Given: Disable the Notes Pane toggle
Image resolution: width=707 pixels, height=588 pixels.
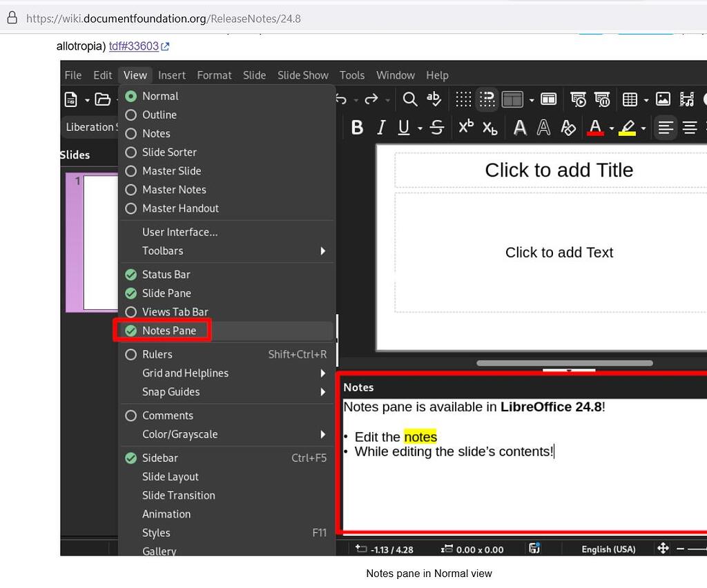Looking at the screenshot, I should (170, 330).
